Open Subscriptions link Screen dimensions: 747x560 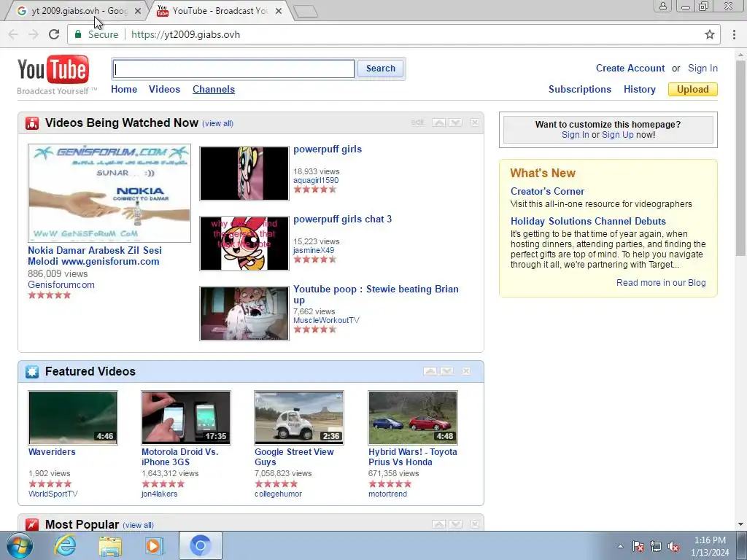[x=580, y=89]
